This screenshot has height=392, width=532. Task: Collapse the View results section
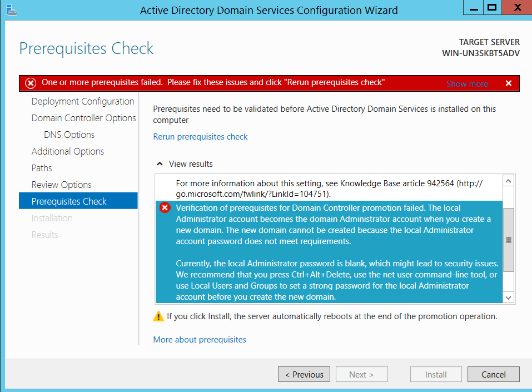[160, 164]
